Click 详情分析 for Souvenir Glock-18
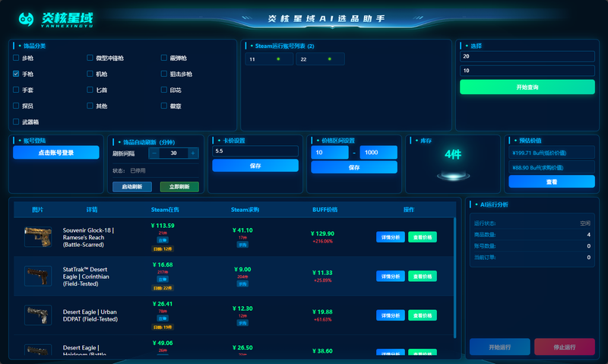The image size is (608, 364). pyautogui.click(x=391, y=237)
